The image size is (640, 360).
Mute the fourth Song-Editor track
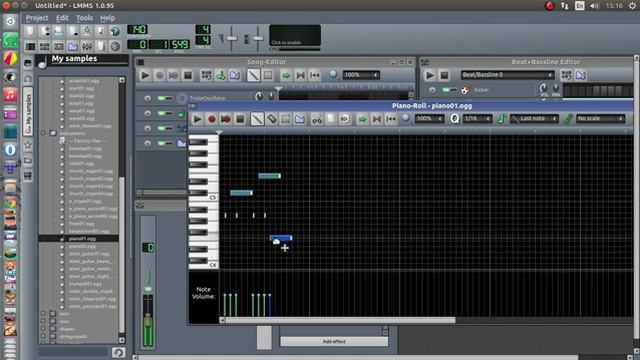click(162, 144)
